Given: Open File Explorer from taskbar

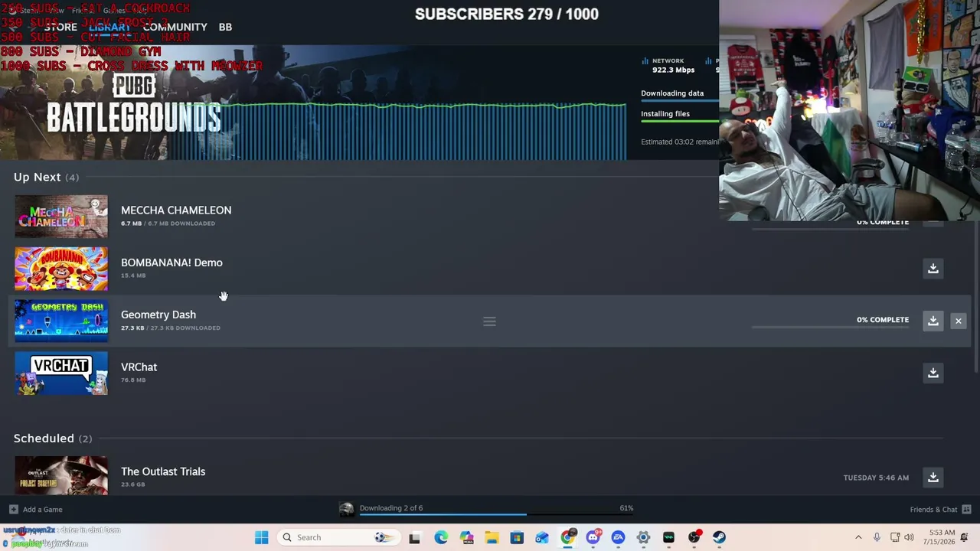Looking at the screenshot, I should click(492, 537).
